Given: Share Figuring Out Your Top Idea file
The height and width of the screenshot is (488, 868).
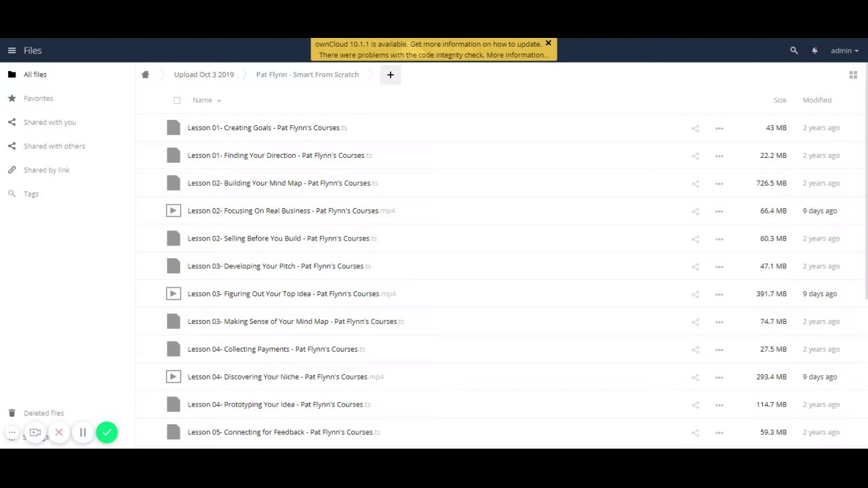Looking at the screenshot, I should (695, 294).
